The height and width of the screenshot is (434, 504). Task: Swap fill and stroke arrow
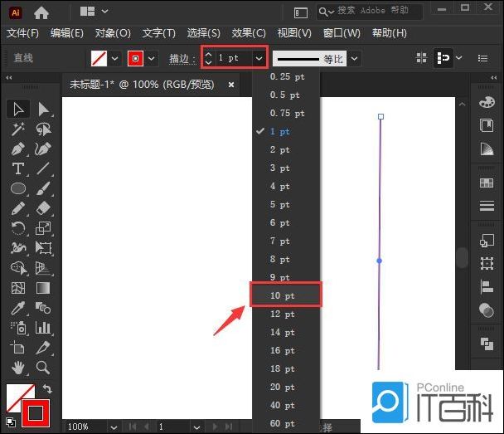click(x=47, y=389)
